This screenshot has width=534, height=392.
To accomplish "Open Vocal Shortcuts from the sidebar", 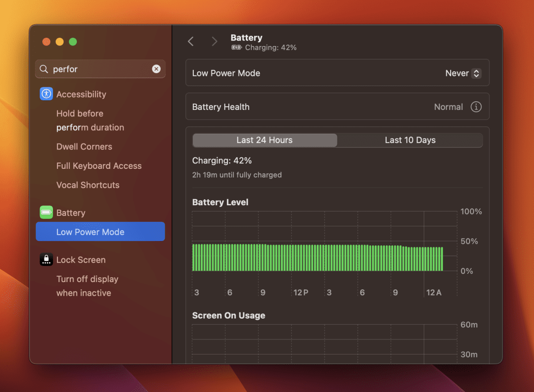I will [x=87, y=185].
